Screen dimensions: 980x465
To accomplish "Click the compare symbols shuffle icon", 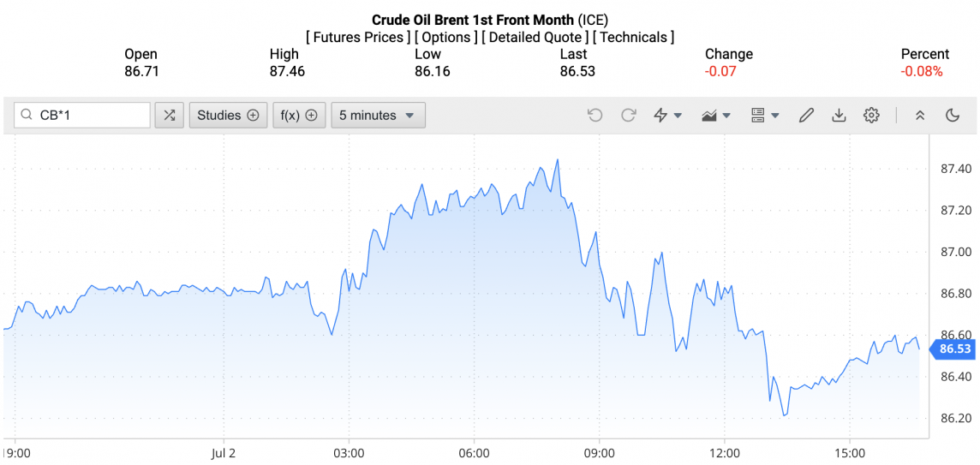I will pos(170,116).
